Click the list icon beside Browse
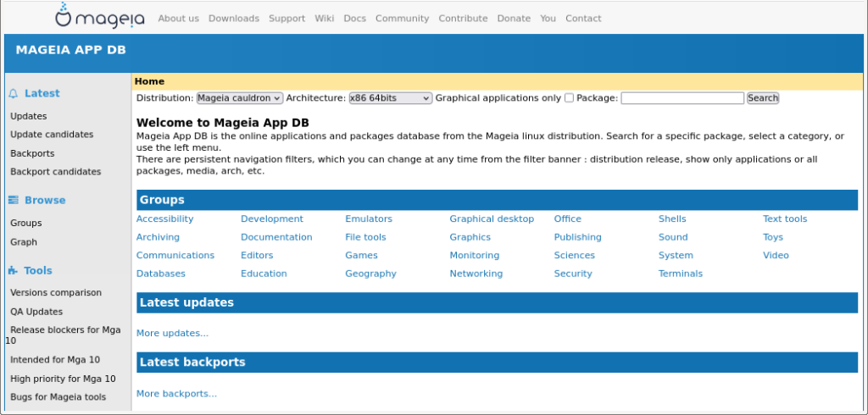 tap(13, 201)
